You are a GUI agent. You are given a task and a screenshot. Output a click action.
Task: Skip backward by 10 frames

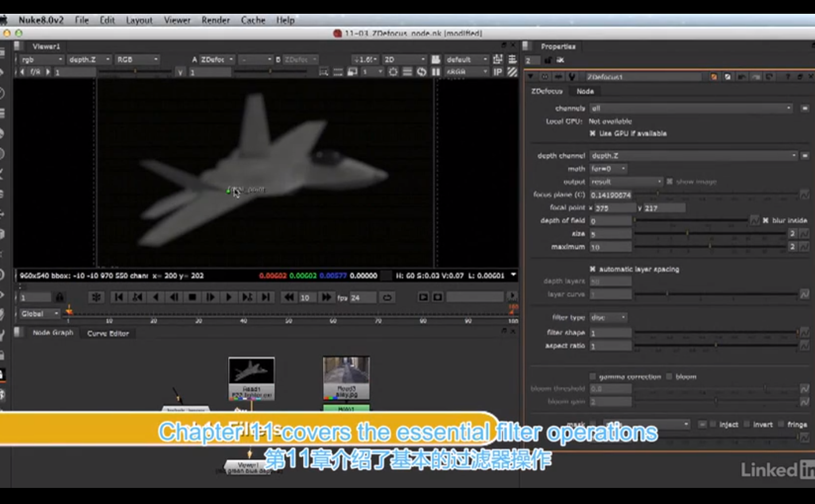(289, 297)
